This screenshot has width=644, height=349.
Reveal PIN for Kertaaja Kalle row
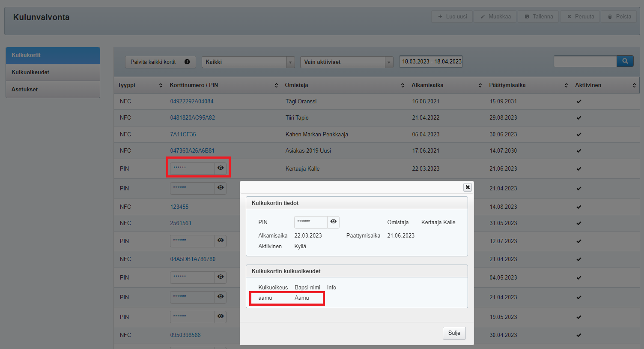click(x=221, y=168)
